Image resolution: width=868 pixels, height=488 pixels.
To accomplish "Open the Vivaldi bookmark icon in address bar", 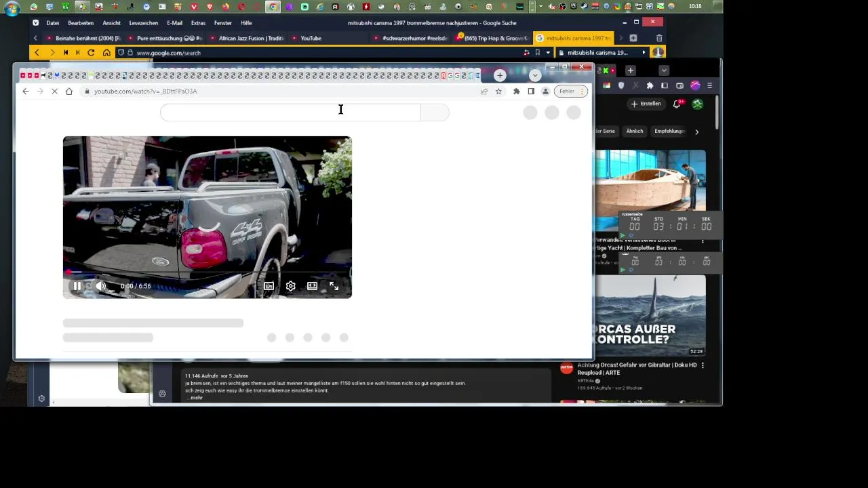I will click(537, 53).
